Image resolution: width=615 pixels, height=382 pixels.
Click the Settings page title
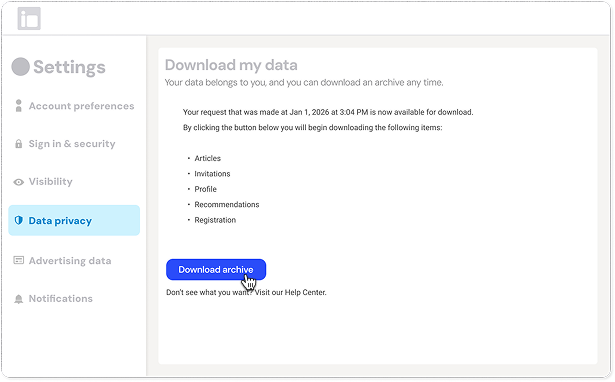pos(69,67)
